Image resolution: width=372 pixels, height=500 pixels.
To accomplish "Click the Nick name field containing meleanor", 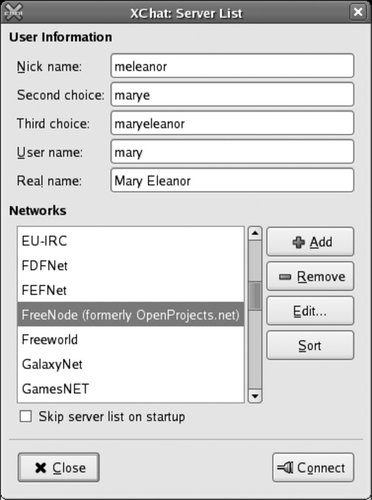I will tap(232, 66).
